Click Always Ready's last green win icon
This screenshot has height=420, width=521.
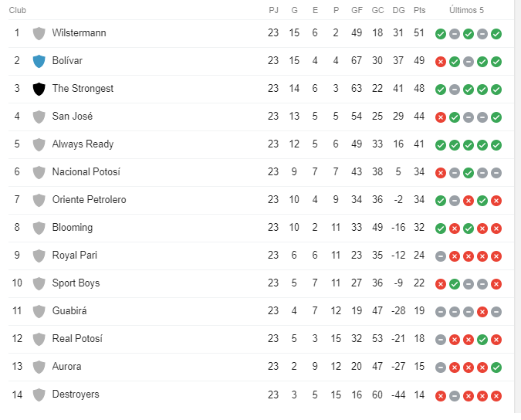pos(496,145)
